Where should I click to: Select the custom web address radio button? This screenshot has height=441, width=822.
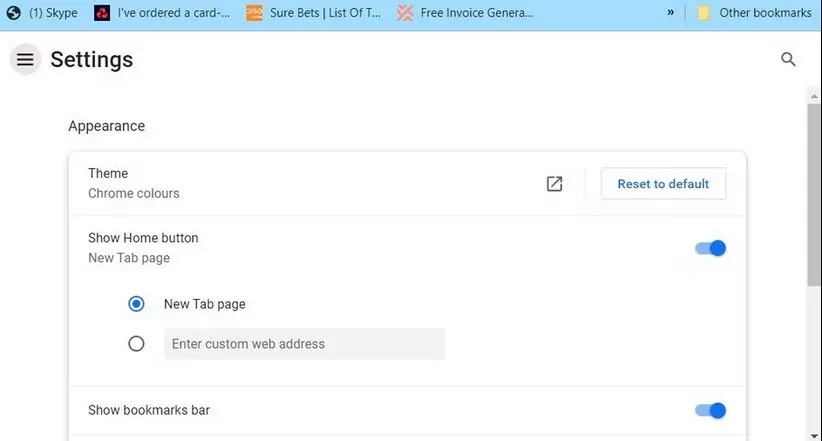tap(137, 344)
